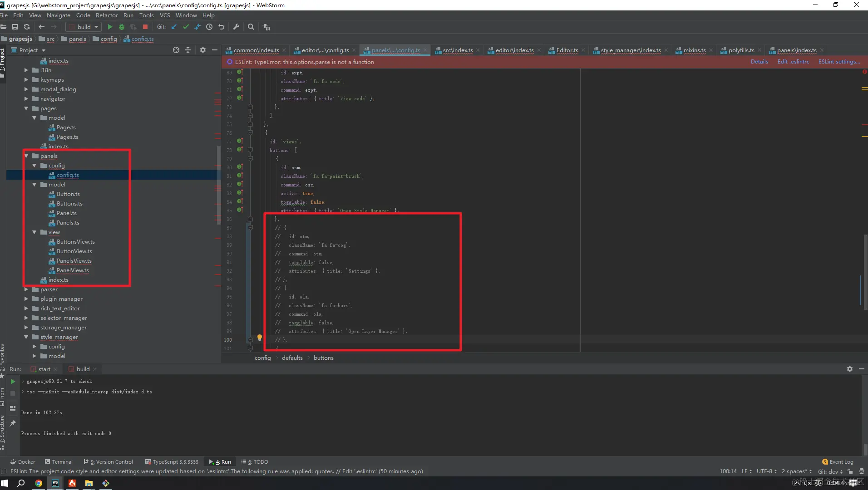Collapse the style_manager folder
Viewport: 868px width, 490px height.
coord(26,337)
